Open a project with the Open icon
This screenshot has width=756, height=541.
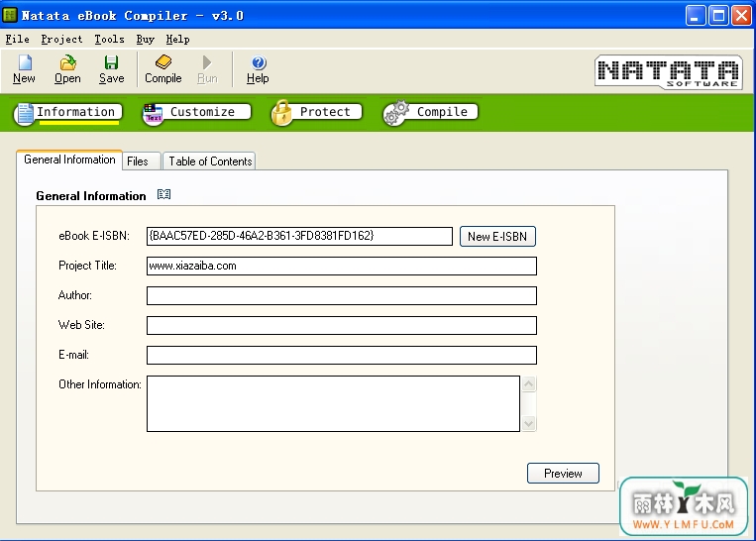coord(67,69)
